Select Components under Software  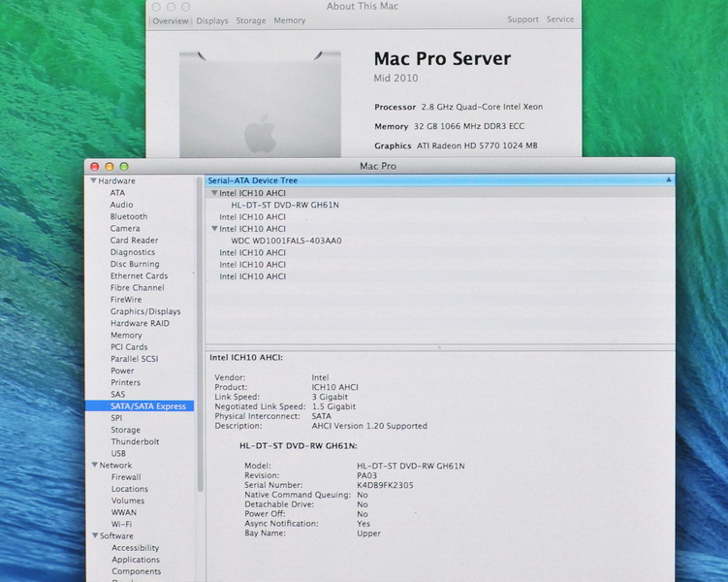tap(136, 571)
